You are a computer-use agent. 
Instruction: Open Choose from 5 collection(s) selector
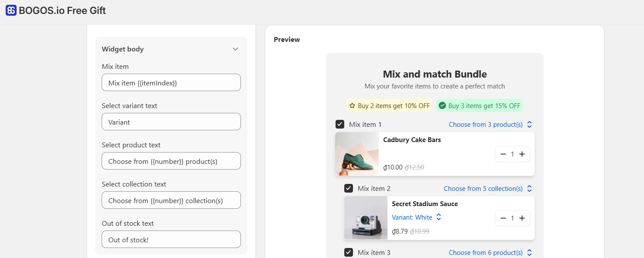click(488, 189)
